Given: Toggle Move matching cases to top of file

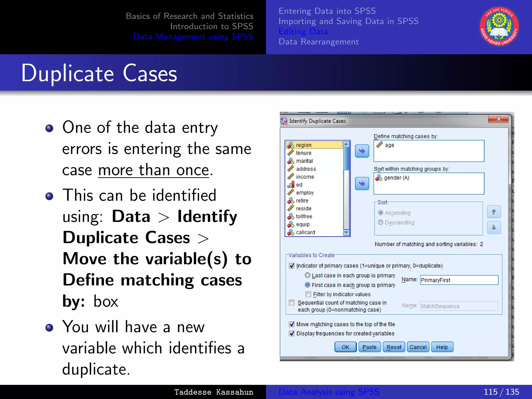Looking at the screenshot, I should [x=291, y=324].
